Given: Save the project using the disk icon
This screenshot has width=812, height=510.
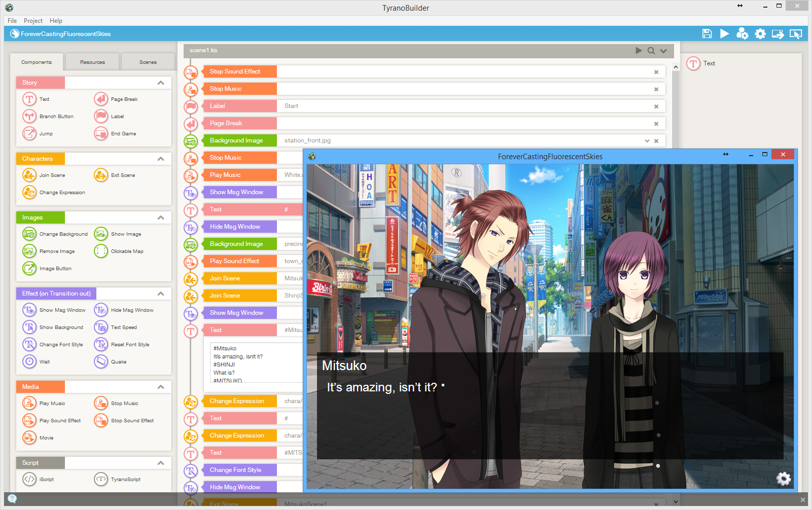Looking at the screenshot, I should 707,33.
